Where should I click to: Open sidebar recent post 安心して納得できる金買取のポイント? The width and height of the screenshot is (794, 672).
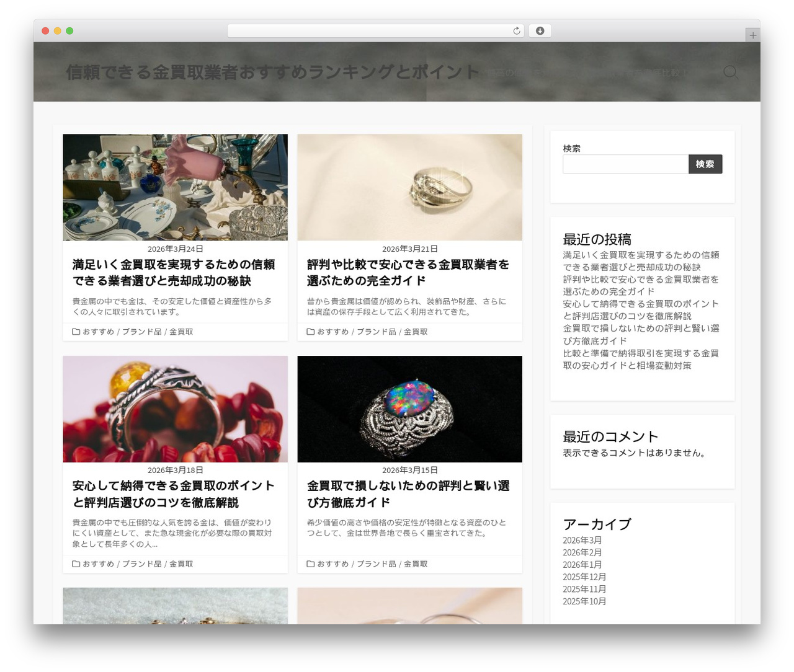(x=641, y=310)
